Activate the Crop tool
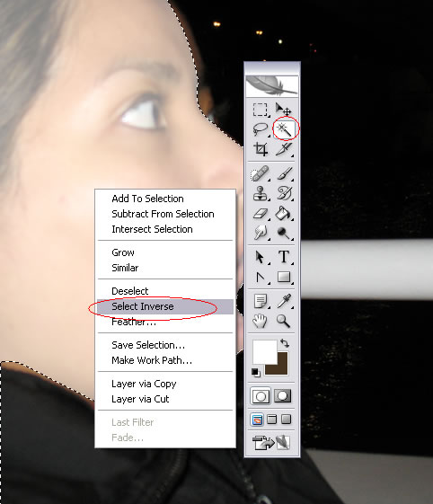Screen dimensions: 433x504 (x=261, y=149)
